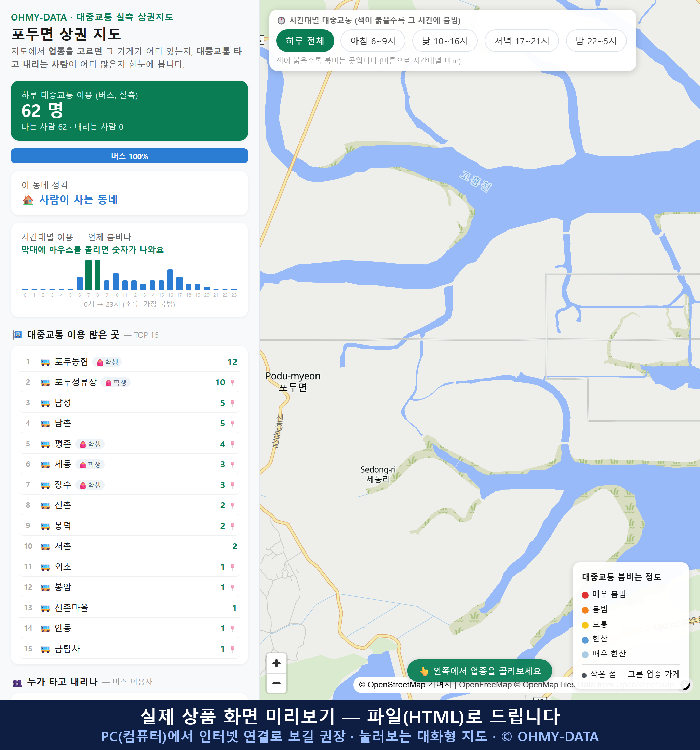This screenshot has height=750, width=700.
Task: Click the clock icon in time filter panel
Action: [x=281, y=21]
